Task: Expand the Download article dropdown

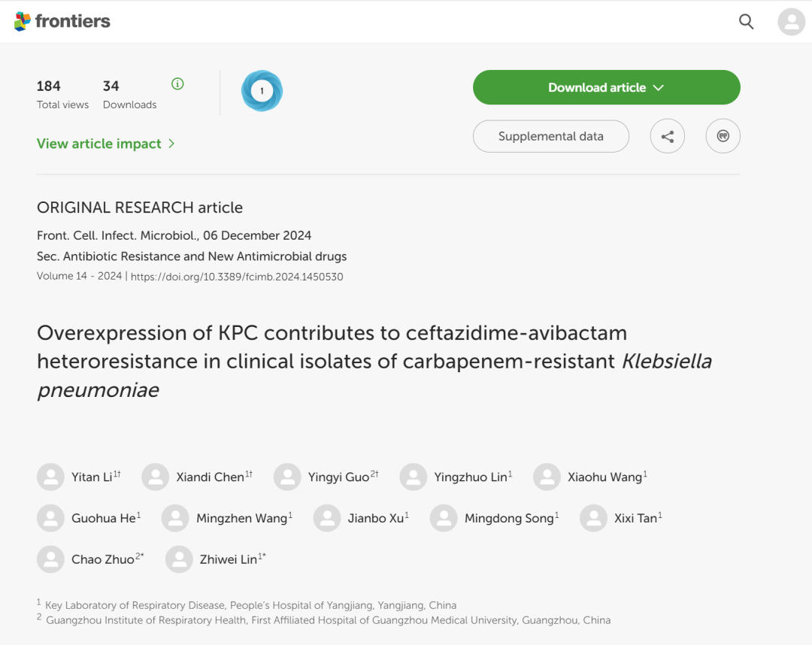Action: [x=607, y=87]
